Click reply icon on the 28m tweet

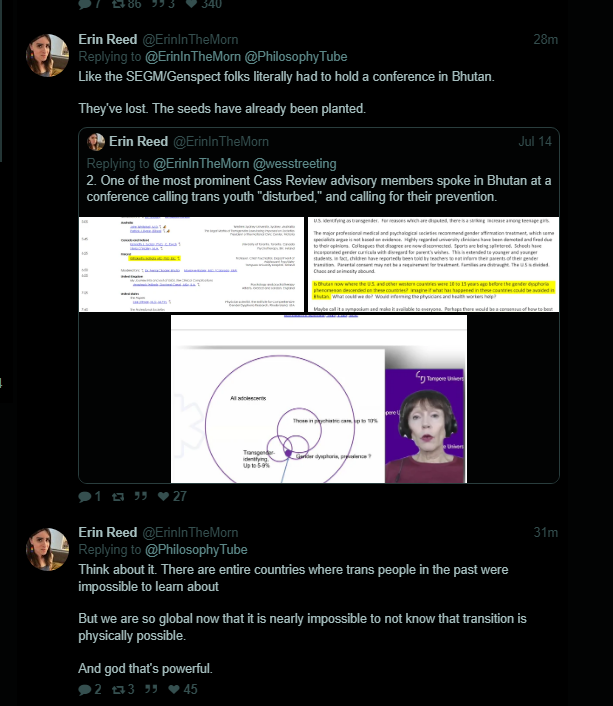click(x=84, y=497)
